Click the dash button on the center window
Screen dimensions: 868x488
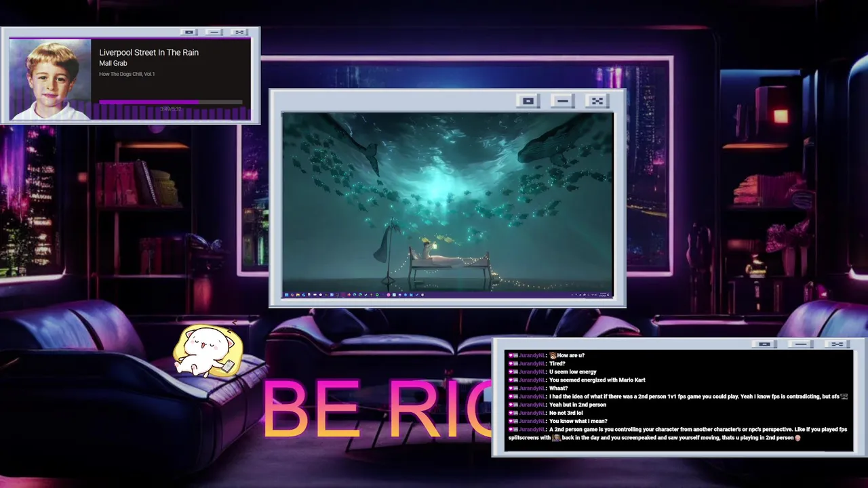(x=563, y=101)
